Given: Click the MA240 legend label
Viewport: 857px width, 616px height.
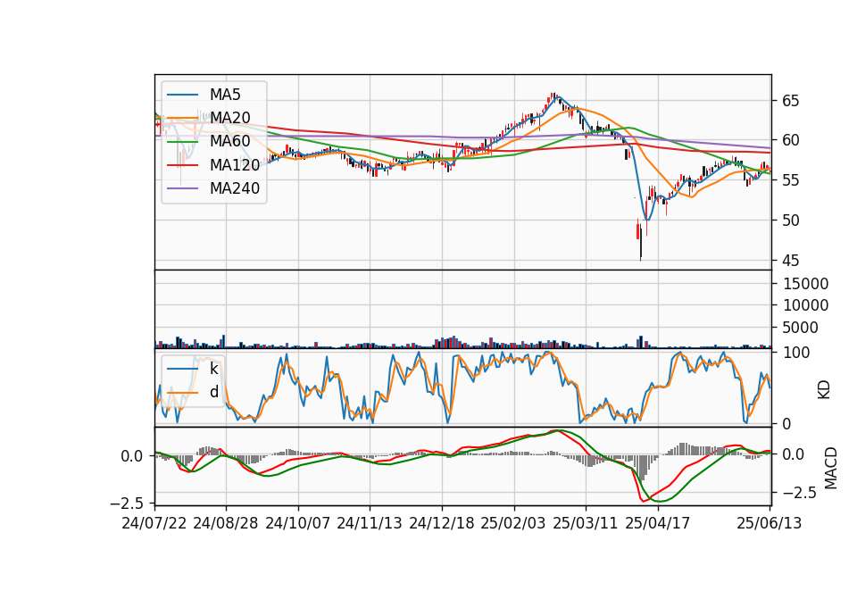Looking at the screenshot, I should click(235, 188).
